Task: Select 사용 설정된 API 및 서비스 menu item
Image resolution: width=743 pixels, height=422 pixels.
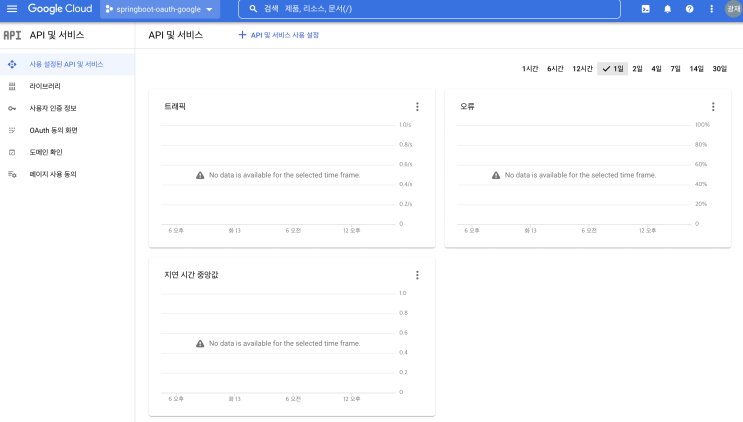Action: 67,64
